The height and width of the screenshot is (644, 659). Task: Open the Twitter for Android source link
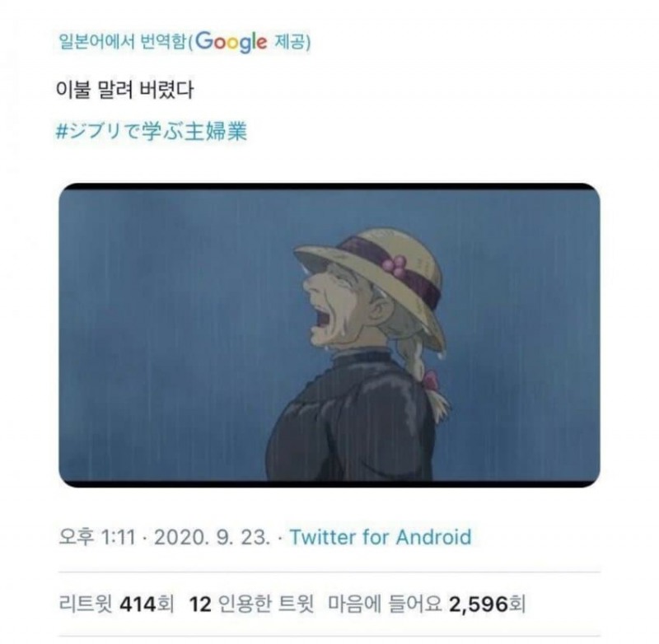(x=381, y=537)
